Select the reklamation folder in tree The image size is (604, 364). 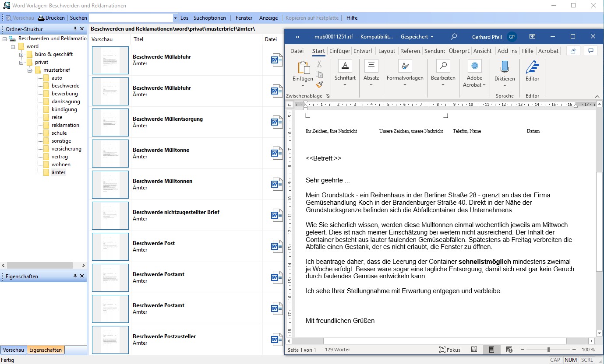pyautogui.click(x=65, y=125)
